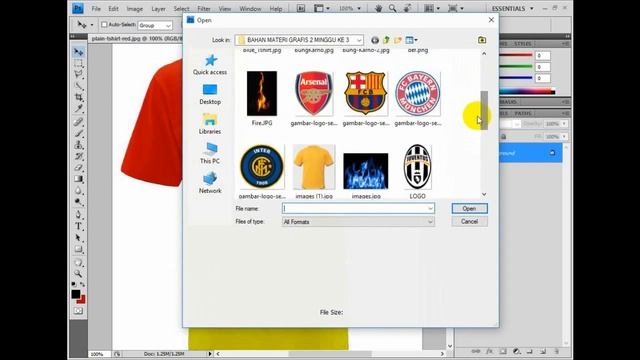
Task: Go to Desktop location
Action: tap(210, 94)
